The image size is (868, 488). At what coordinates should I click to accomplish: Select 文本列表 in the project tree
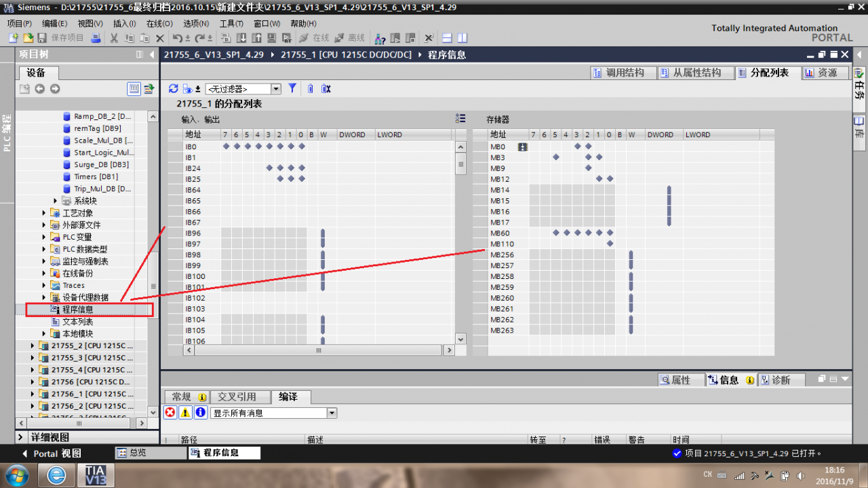78,322
